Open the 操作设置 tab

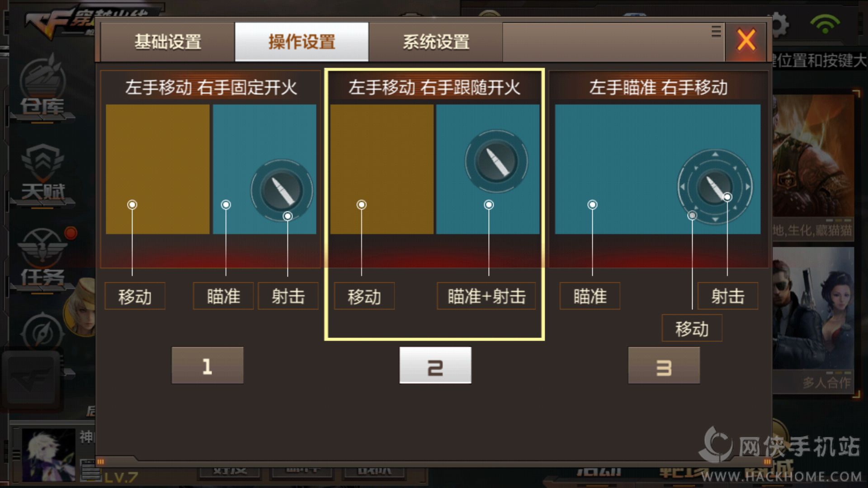(x=302, y=42)
